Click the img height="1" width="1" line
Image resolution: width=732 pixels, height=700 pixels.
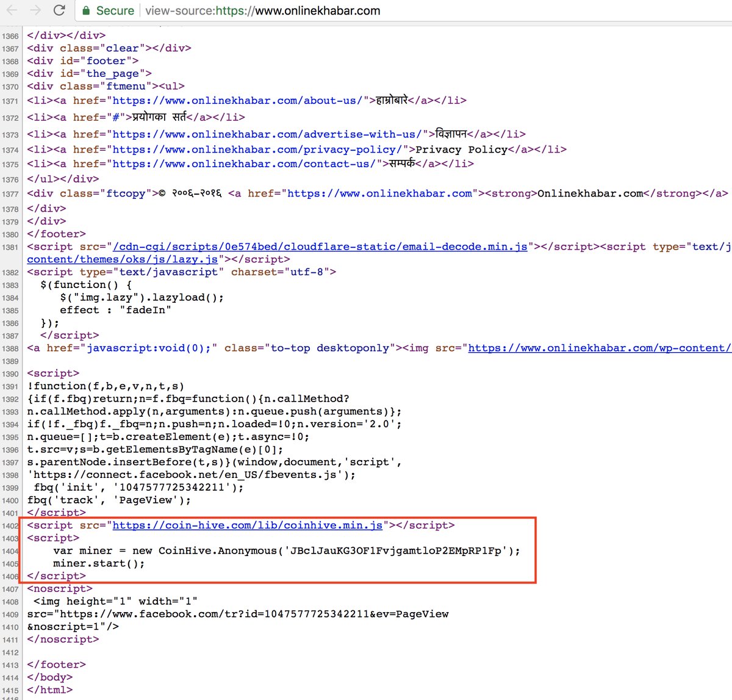coord(116,601)
